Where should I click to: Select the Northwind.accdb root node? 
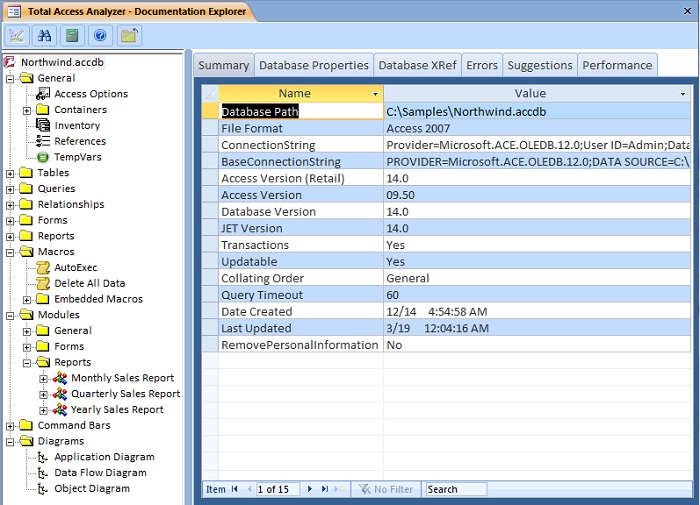62,62
